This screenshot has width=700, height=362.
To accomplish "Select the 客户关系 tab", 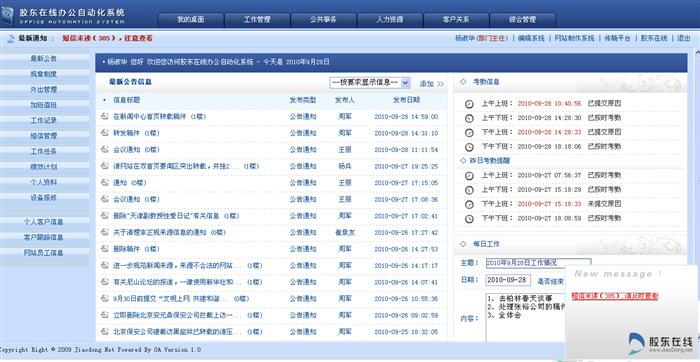I will [456, 20].
